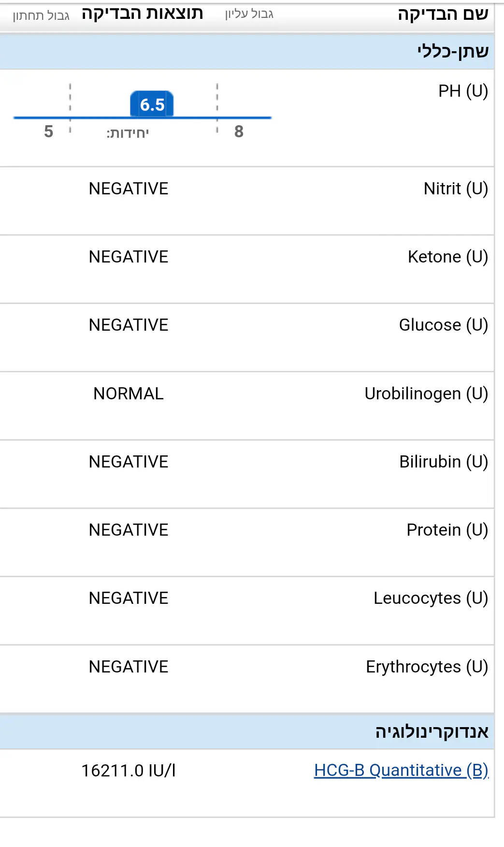Select the Ketone (U) test name
Screen dimensions: 504x847
click(448, 257)
